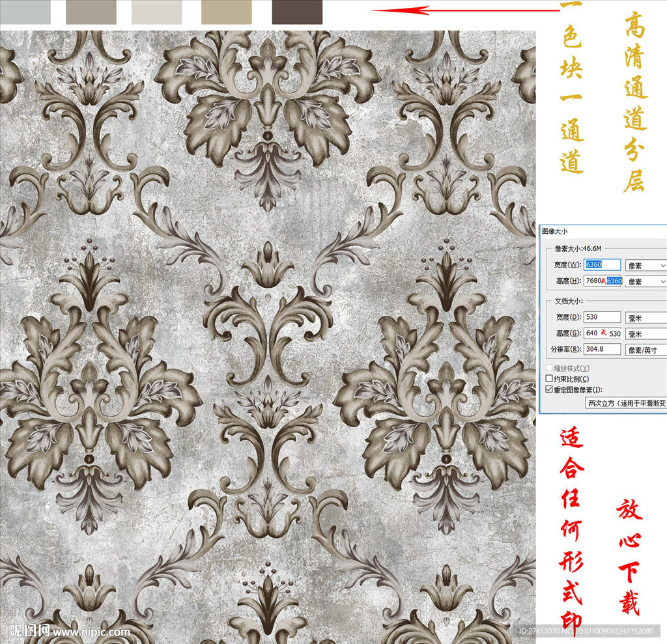Click the pixel height field showing 7680

(603, 281)
